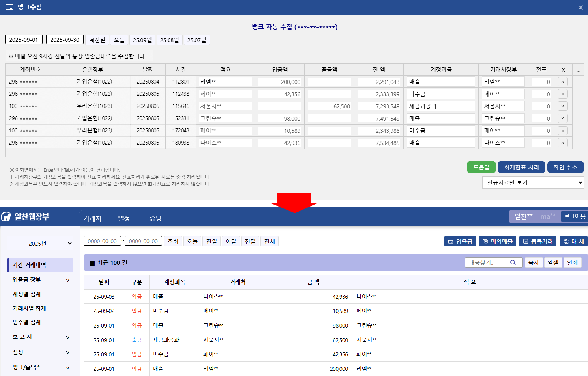Expand the 뱅크/홈택스 sidebar menu
The width and height of the screenshot is (588, 376).
pyautogui.click(x=40, y=367)
